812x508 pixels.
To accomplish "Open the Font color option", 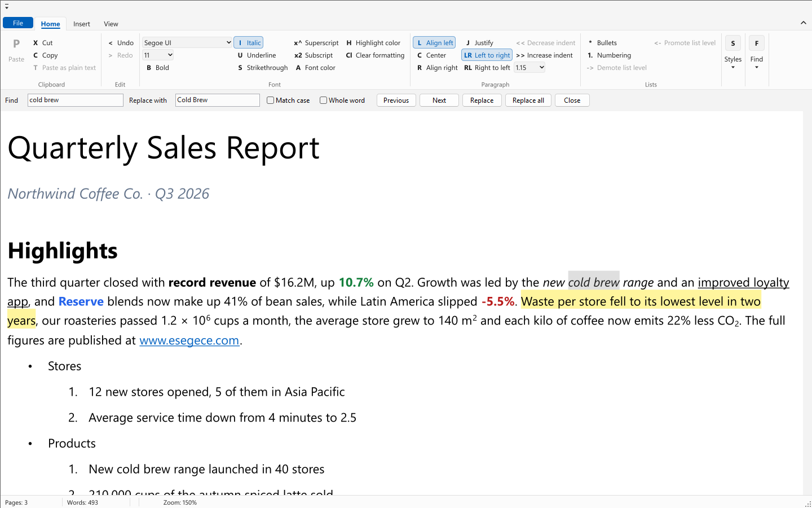I will [x=315, y=68].
